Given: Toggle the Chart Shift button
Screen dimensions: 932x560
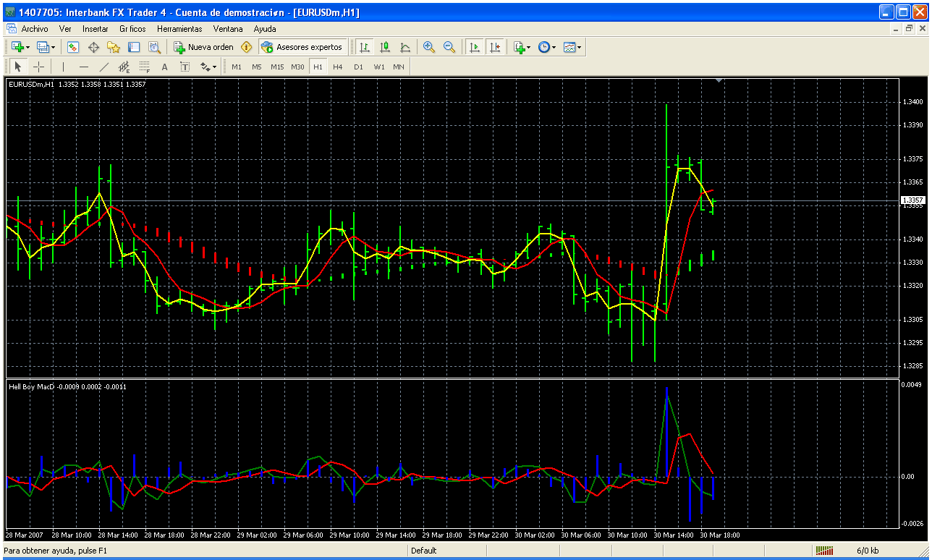Looking at the screenshot, I should pos(495,47).
